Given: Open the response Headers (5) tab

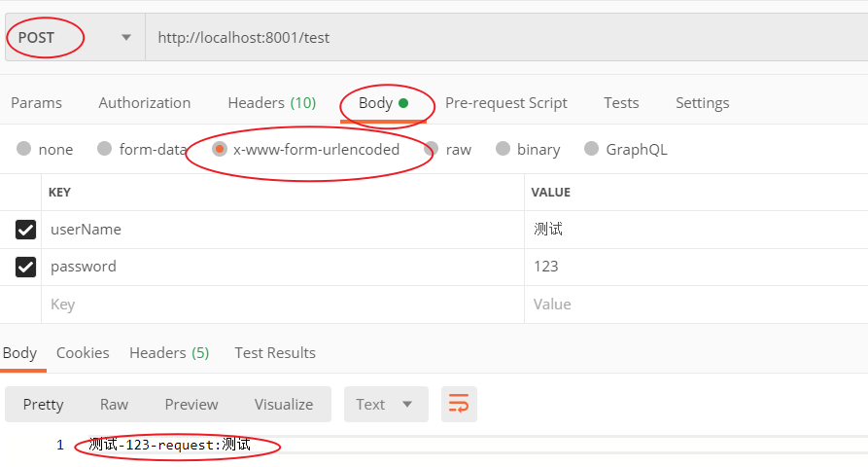Looking at the screenshot, I should click(169, 353).
